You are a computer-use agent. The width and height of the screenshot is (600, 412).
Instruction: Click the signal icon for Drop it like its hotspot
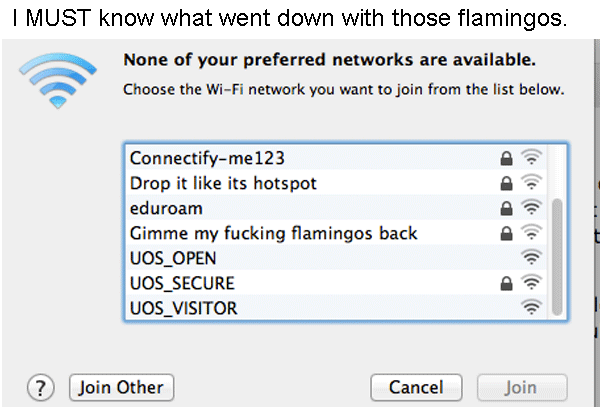click(x=531, y=183)
